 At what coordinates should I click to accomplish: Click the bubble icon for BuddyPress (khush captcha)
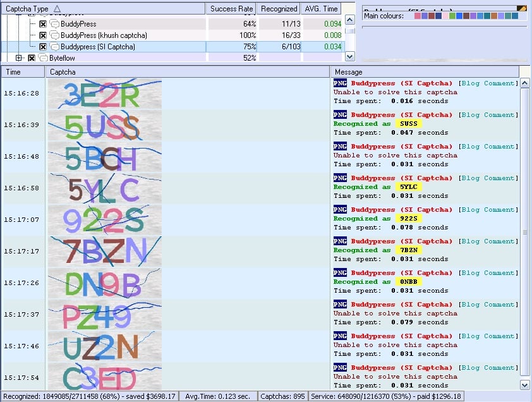pos(54,35)
